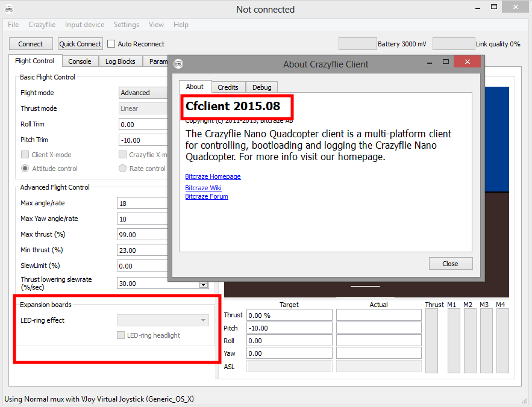Screen dimensions: 532x407
Task: Tick the Client X-mode checkbox
Action: pos(25,155)
